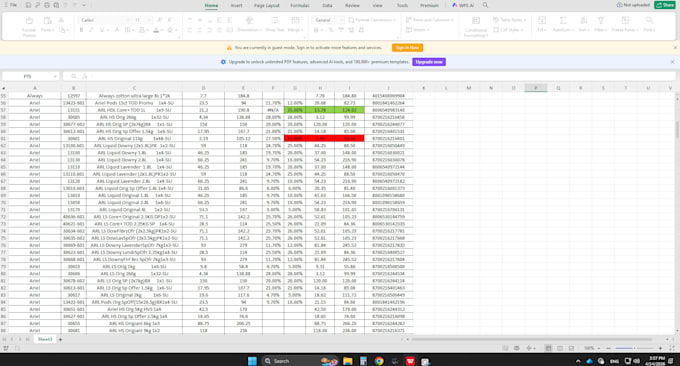680x366 pixels.
Task: Open the Formulas ribbon tab
Action: point(300,6)
